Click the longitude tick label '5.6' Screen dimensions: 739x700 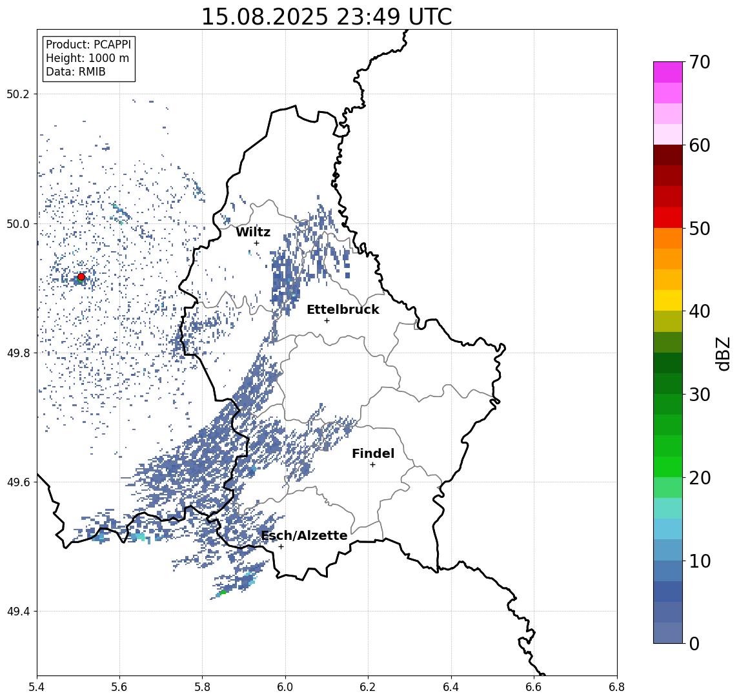(x=119, y=687)
